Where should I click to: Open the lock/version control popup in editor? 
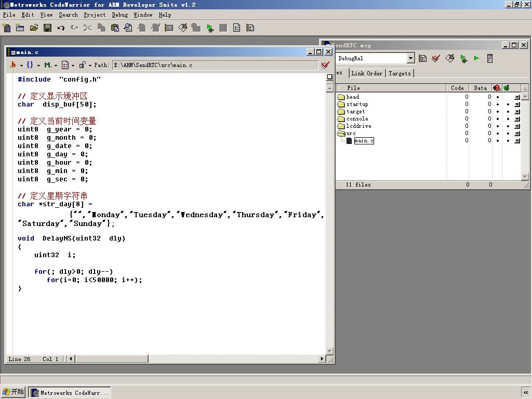pos(85,65)
